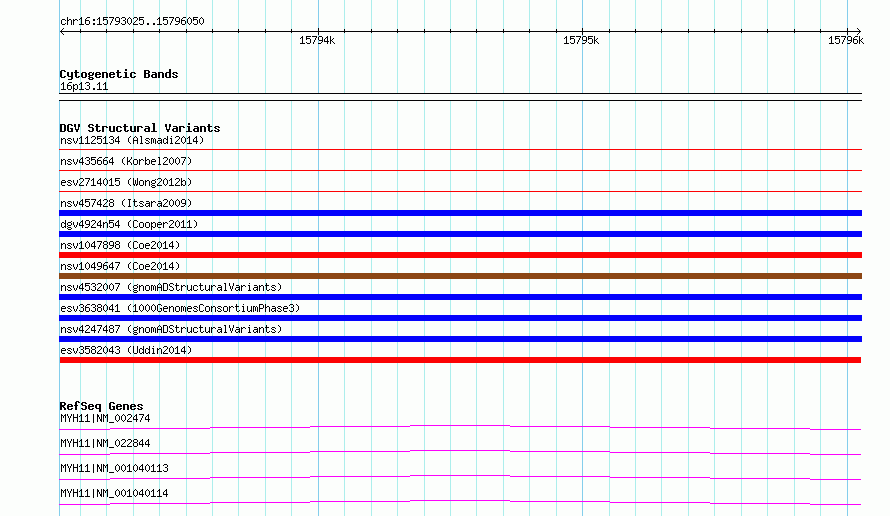The height and width of the screenshot is (516, 890).
Task: Open transcript MYH11|NM_001040113 label
Action: coord(114,468)
